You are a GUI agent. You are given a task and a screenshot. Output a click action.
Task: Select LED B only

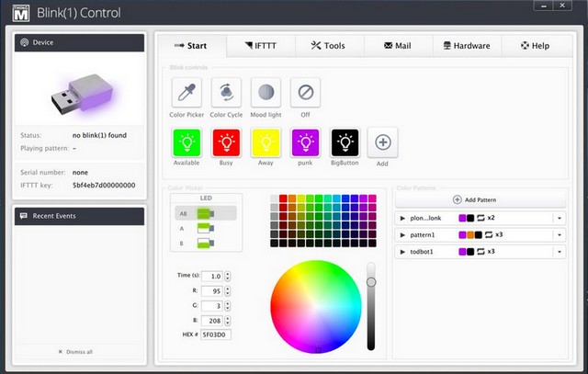pos(203,243)
